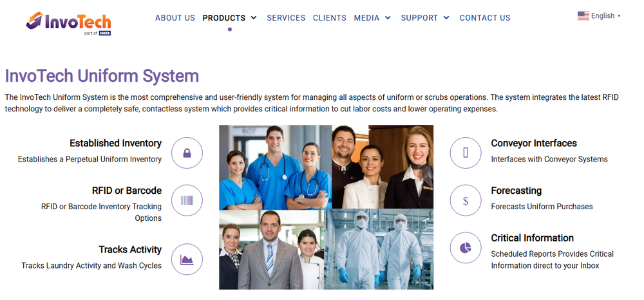Click the Forecasting heading
The height and width of the screenshot is (300, 644).
[516, 191]
